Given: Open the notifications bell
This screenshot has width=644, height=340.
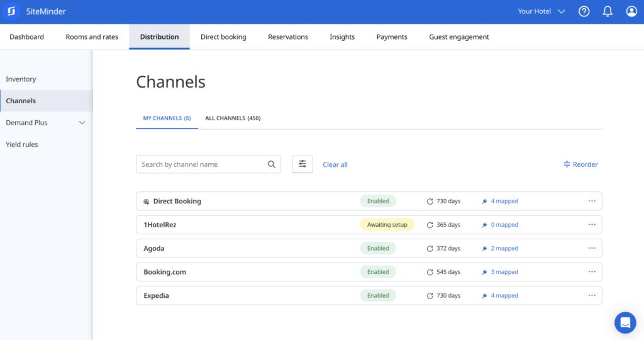Looking at the screenshot, I should (608, 11).
